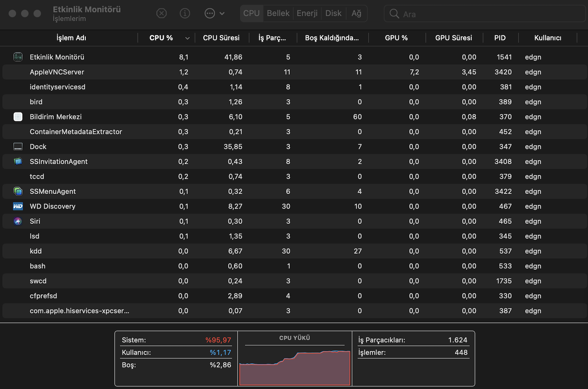Click GPU % value 7,2
This screenshot has width=588, height=389.
[414, 72]
